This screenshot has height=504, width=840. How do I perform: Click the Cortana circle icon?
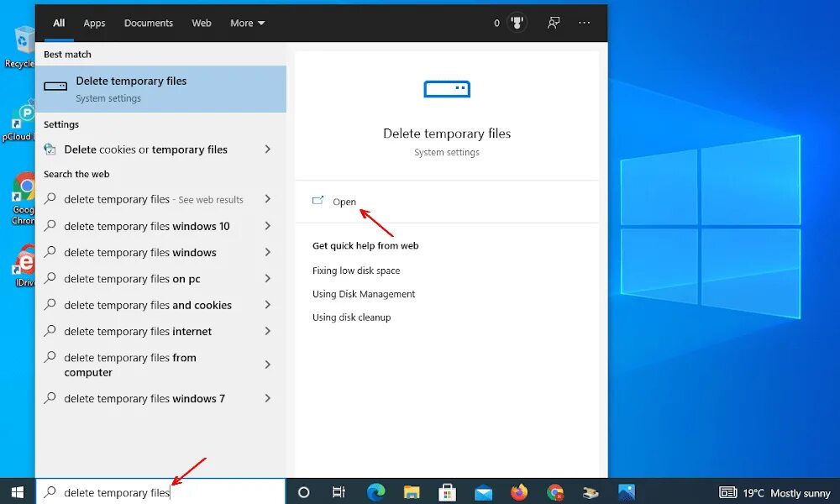tap(303, 492)
